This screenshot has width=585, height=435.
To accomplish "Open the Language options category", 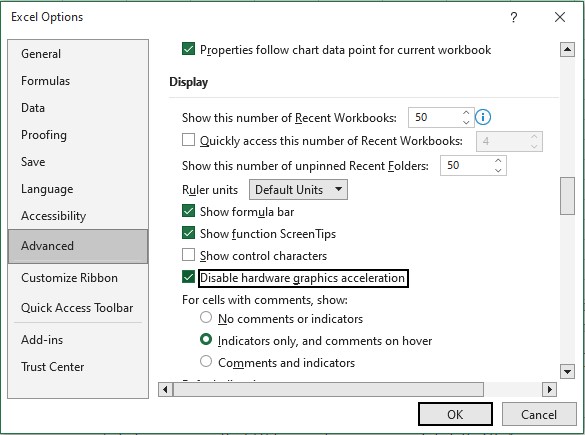I will click(x=78, y=189).
